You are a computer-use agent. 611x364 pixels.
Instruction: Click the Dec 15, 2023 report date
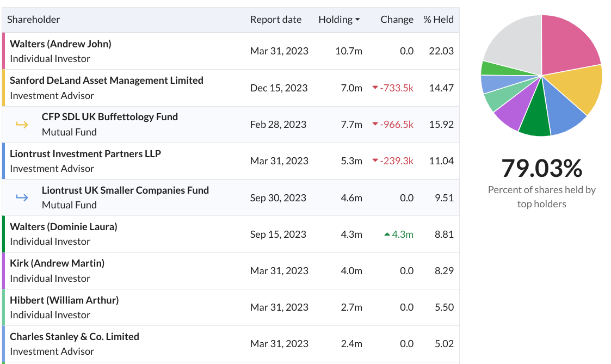279,88
